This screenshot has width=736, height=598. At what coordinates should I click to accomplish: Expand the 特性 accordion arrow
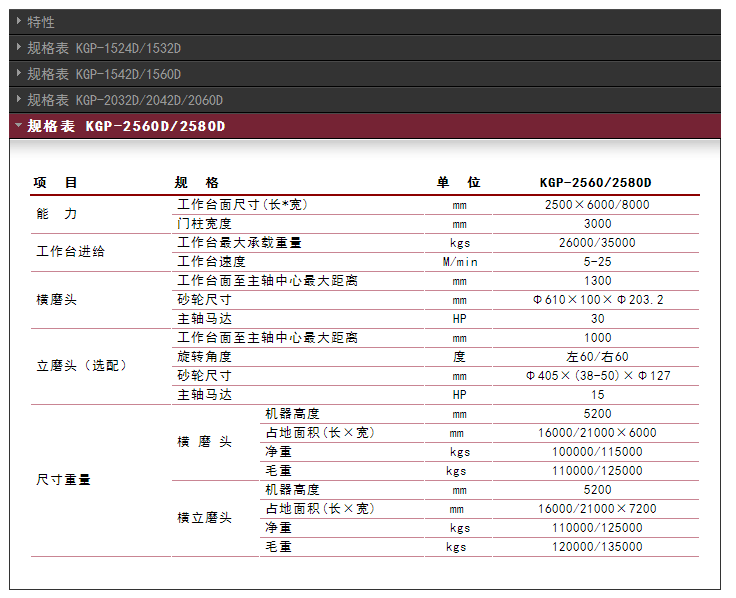click(x=19, y=21)
